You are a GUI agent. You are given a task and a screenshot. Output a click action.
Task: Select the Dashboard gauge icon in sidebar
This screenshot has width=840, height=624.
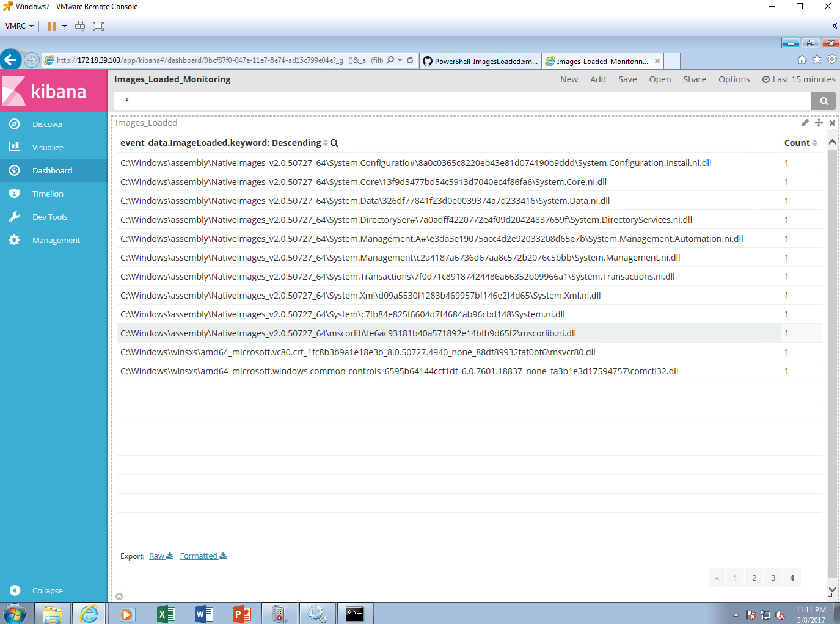(15, 170)
